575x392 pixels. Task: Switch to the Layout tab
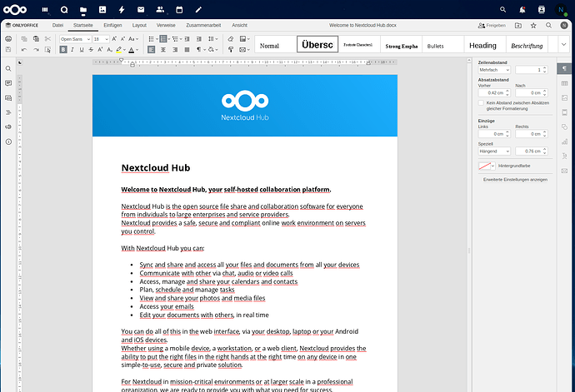(x=139, y=25)
